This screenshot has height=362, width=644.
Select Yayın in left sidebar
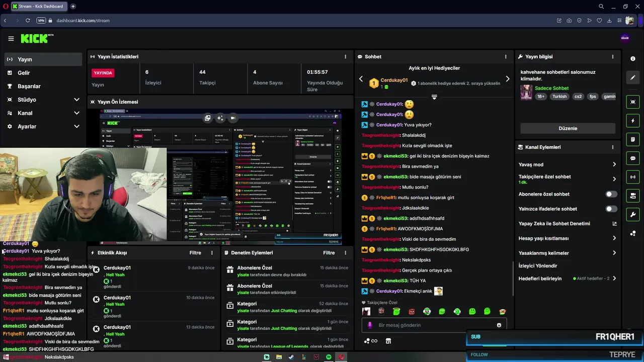(x=43, y=59)
